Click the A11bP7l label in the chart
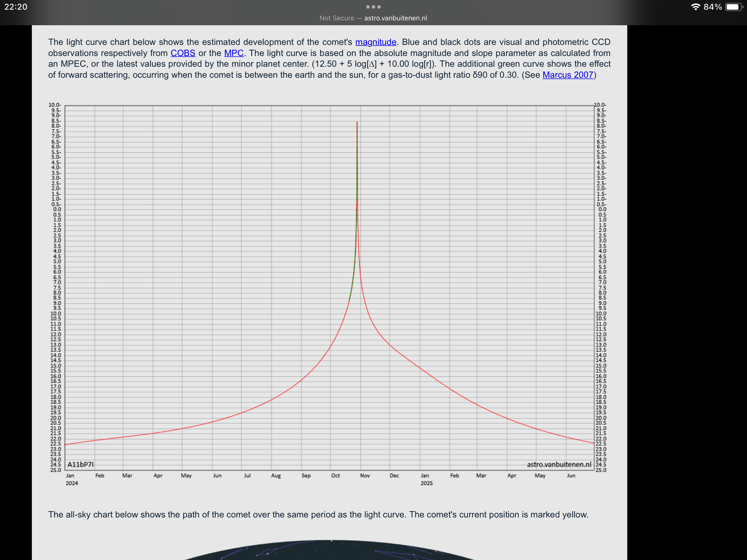Screen dimensions: 747x560 point(80,464)
